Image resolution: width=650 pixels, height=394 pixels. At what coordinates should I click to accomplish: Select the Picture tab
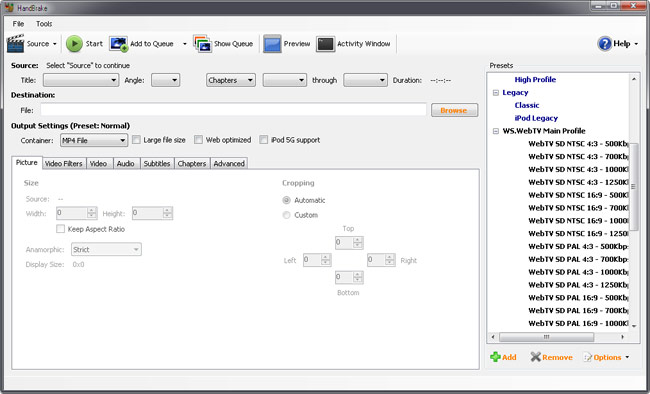click(27, 163)
